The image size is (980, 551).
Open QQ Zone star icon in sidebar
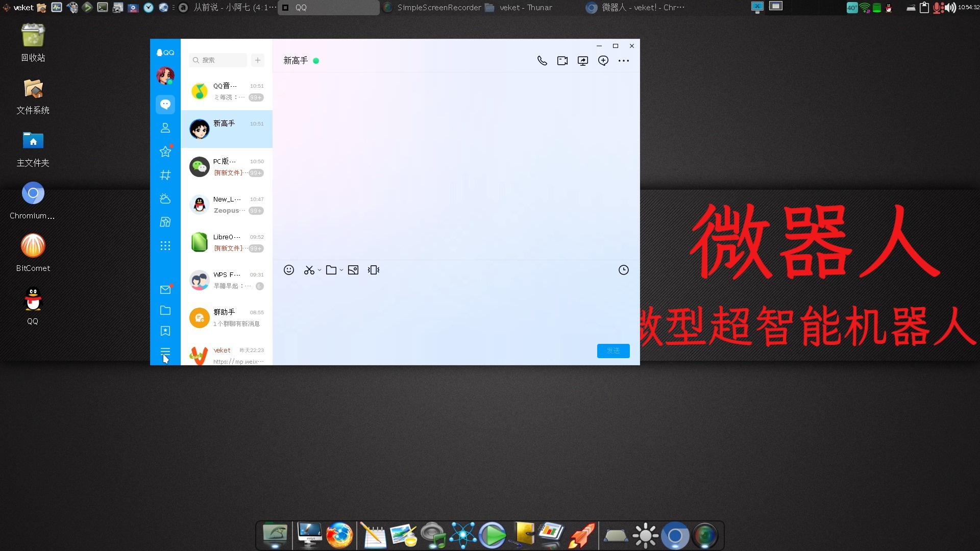pos(165,152)
